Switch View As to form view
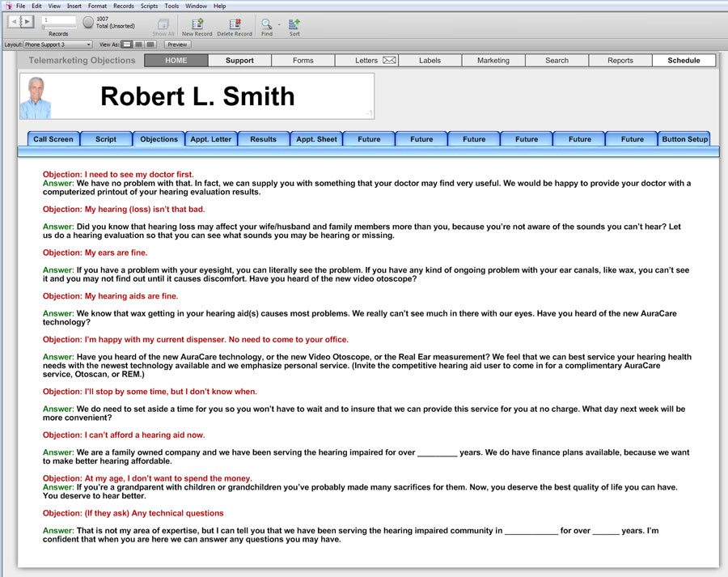 (127, 45)
